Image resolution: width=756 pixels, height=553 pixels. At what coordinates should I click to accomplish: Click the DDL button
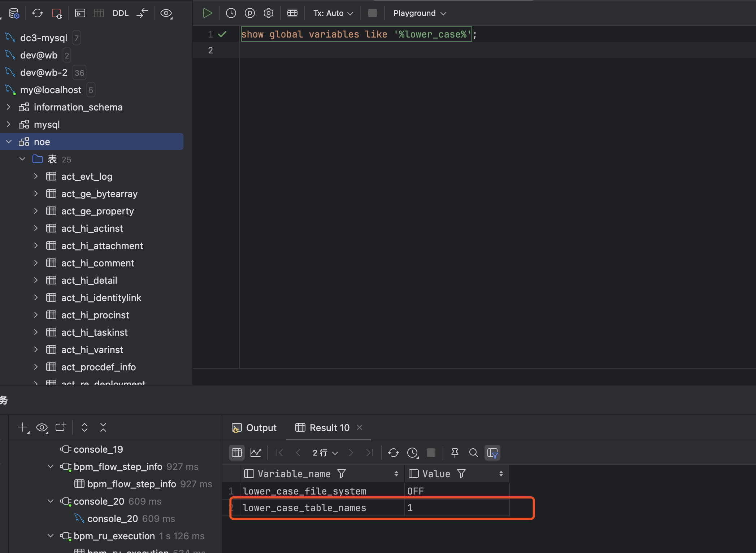pos(121,13)
